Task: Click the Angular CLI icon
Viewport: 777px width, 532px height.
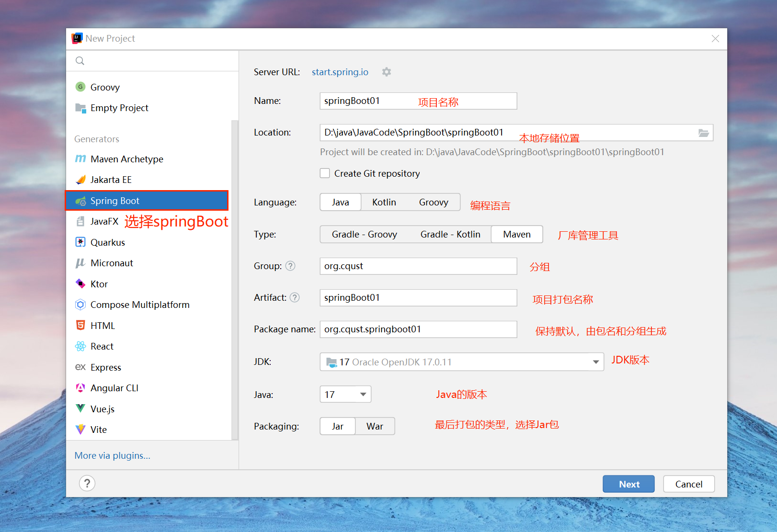Action: point(80,388)
